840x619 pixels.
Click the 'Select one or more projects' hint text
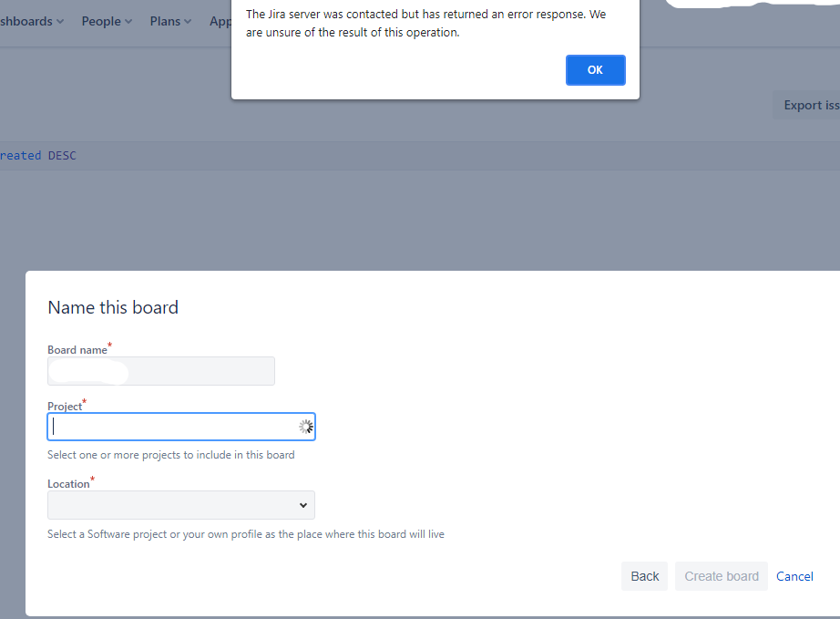coord(171,455)
